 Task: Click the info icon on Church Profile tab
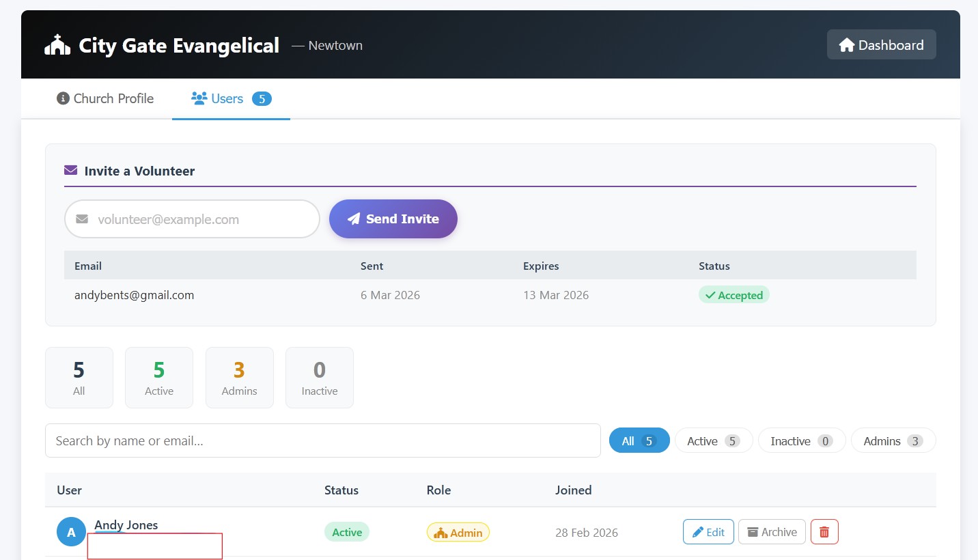point(63,98)
